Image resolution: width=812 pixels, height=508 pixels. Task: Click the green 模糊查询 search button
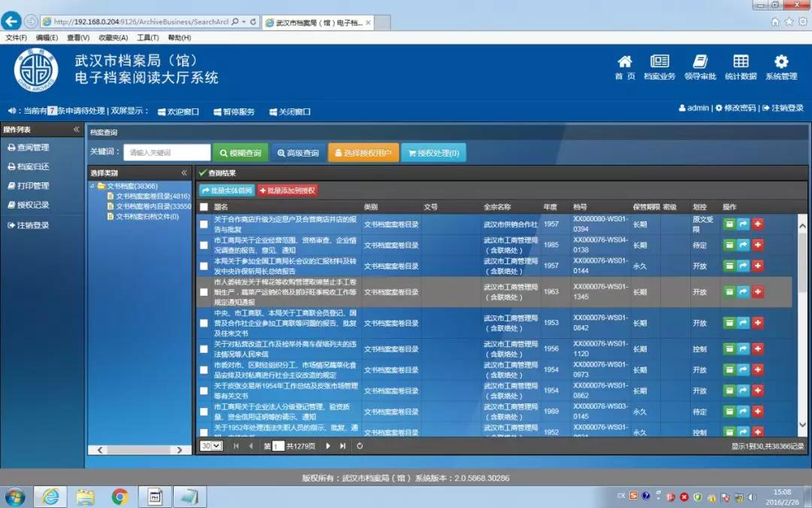[241, 153]
